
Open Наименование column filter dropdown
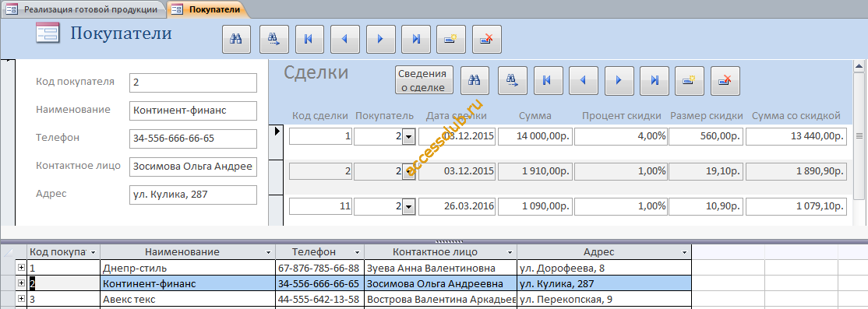point(269,252)
